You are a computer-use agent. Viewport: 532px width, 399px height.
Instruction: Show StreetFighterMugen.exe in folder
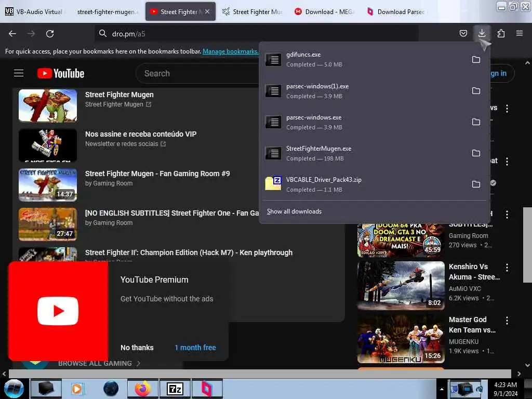[476, 153]
